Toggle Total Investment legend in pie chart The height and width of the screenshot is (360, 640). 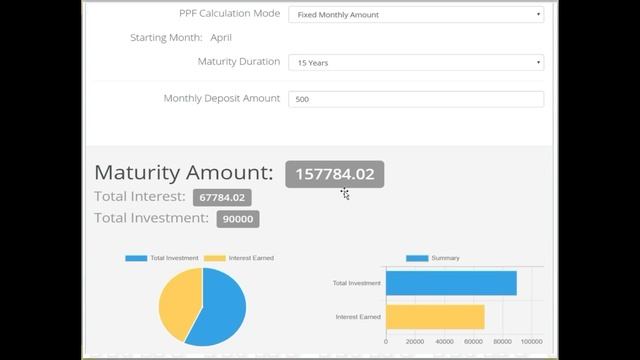point(162,258)
